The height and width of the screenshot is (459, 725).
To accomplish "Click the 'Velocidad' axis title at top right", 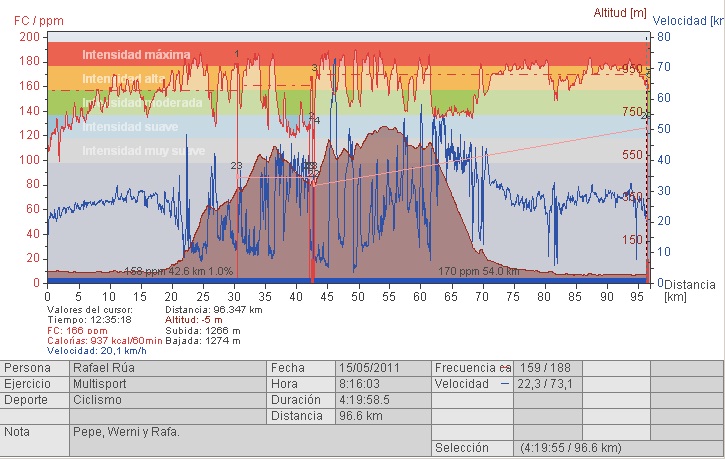I will (x=688, y=21).
